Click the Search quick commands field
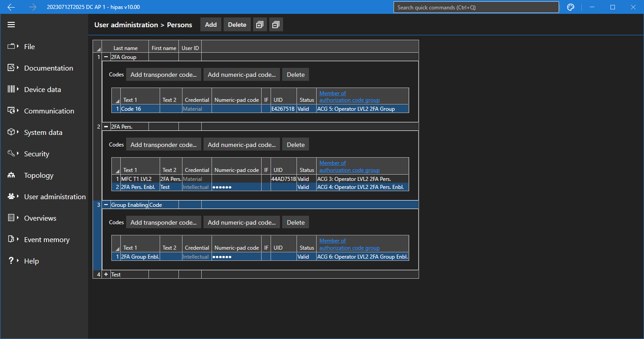Screen dimensions: 644x339 tap(476, 7)
